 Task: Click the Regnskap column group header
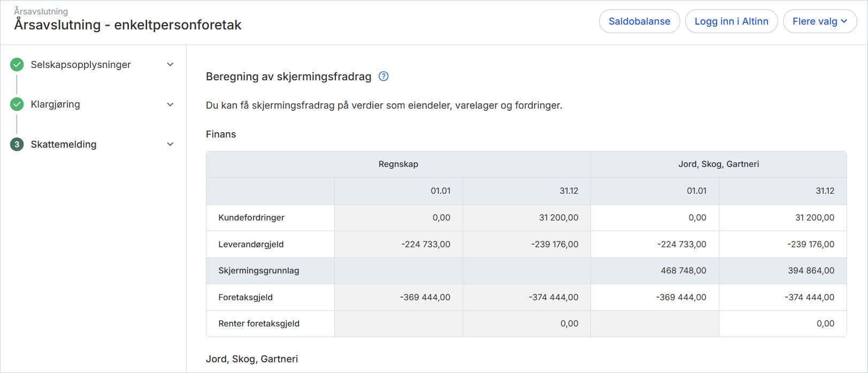click(x=398, y=164)
